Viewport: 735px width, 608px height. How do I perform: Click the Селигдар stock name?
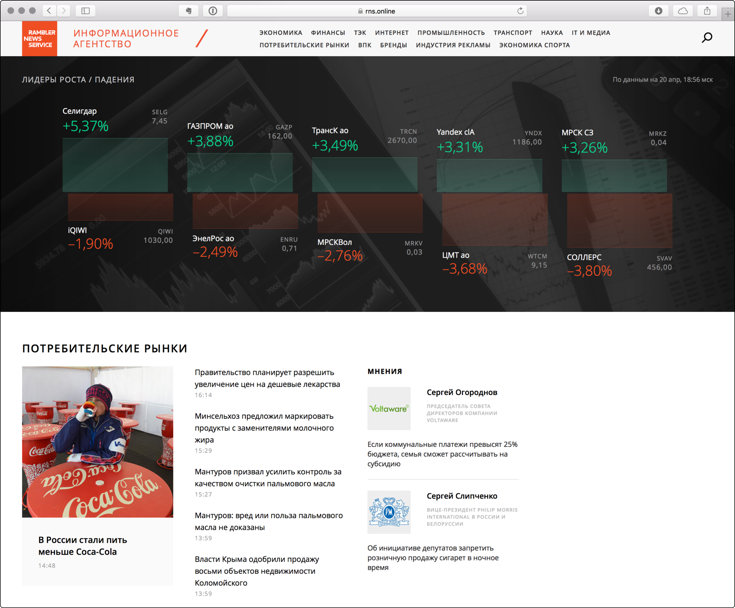click(80, 111)
